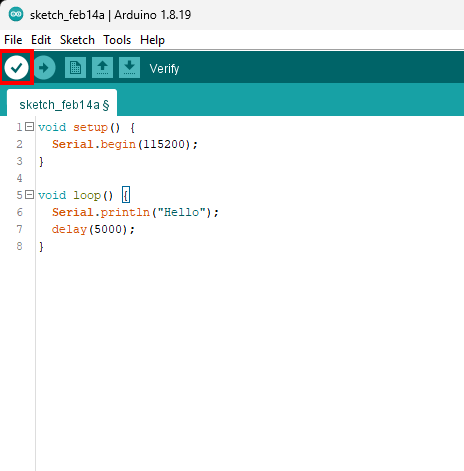Click line number 7 in gutter

20,229
